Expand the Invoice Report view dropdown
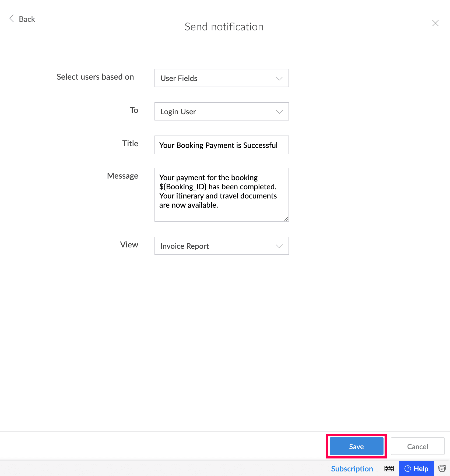Image resolution: width=450 pixels, height=476 pixels. 222,246
